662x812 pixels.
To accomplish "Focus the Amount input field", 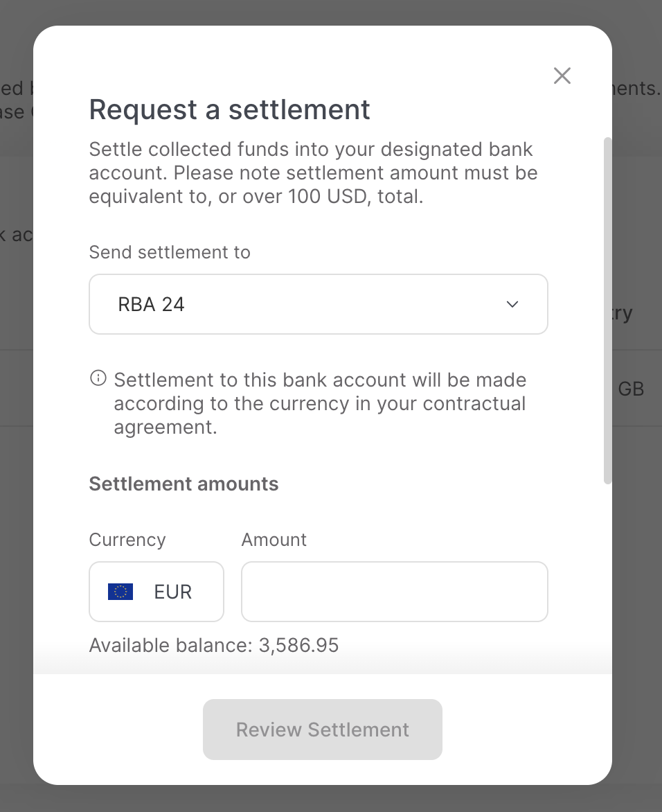I will (x=394, y=592).
